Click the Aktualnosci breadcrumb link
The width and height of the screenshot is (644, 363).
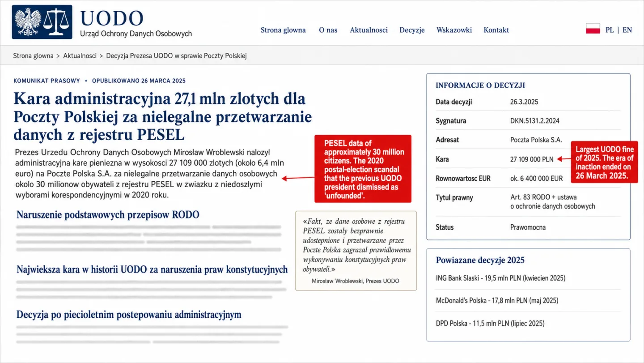[x=80, y=56]
